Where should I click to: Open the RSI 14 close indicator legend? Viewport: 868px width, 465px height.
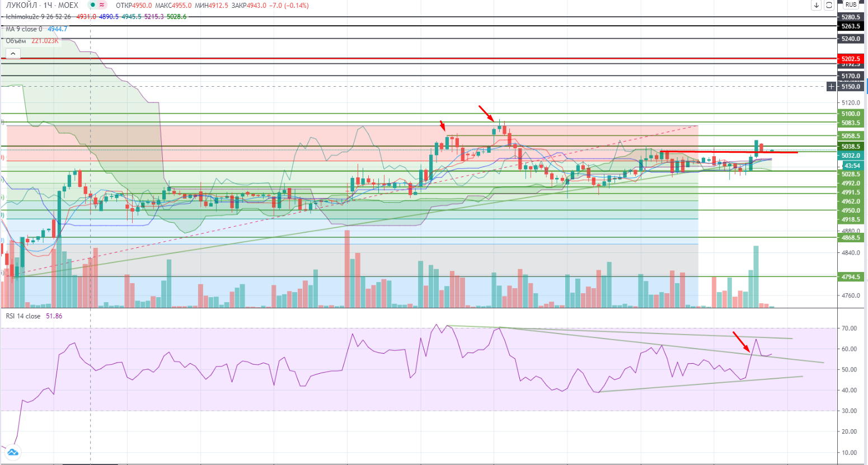[23, 316]
